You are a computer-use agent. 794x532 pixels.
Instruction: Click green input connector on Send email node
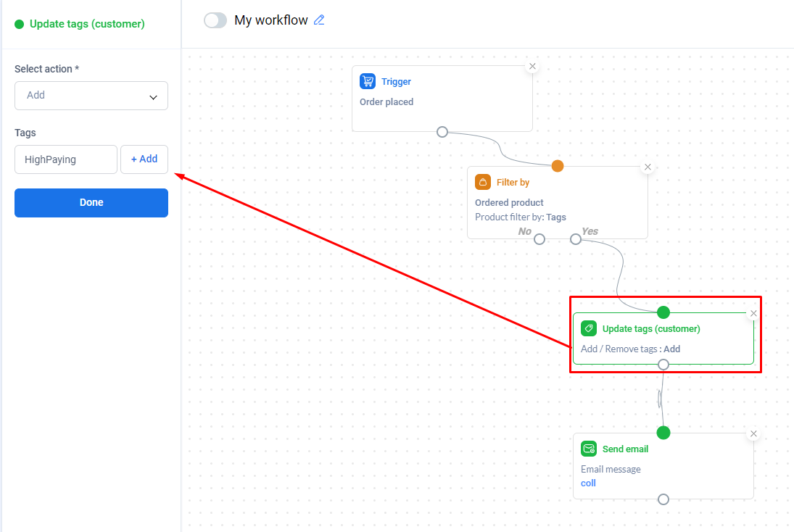[663, 433]
